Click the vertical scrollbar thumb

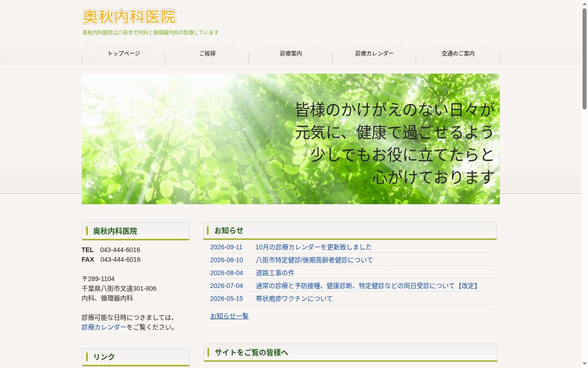(584, 58)
